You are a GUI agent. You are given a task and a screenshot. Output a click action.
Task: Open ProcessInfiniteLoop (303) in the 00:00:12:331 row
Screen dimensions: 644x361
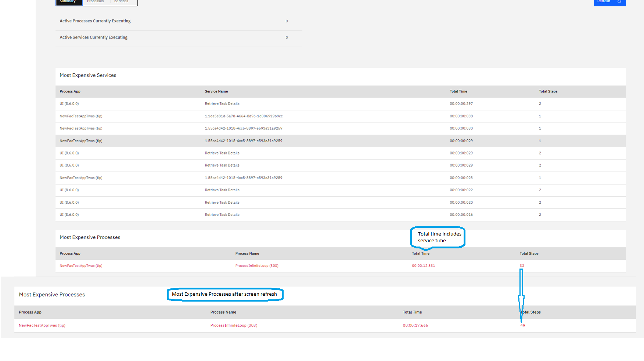pyautogui.click(x=257, y=266)
